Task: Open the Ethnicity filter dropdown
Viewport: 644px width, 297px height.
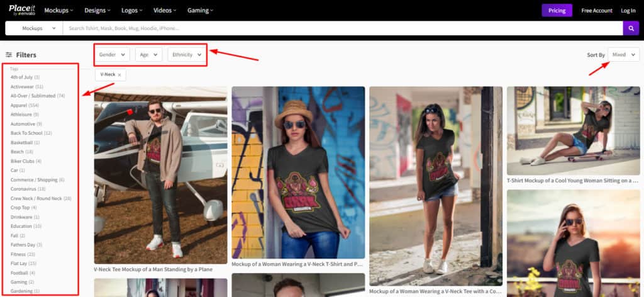Action: (186, 55)
